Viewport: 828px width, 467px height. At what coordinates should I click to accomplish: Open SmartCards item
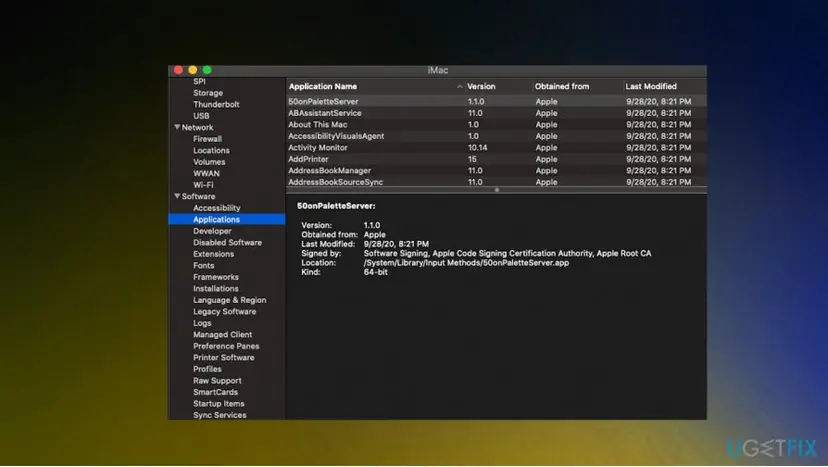point(215,392)
